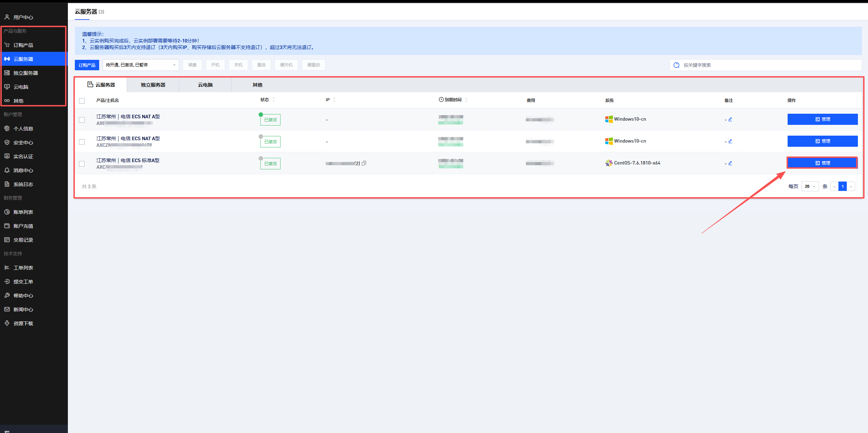The height and width of the screenshot is (433, 868).
Task: Sort by 到期时间 column arrows
Action: 466,100
